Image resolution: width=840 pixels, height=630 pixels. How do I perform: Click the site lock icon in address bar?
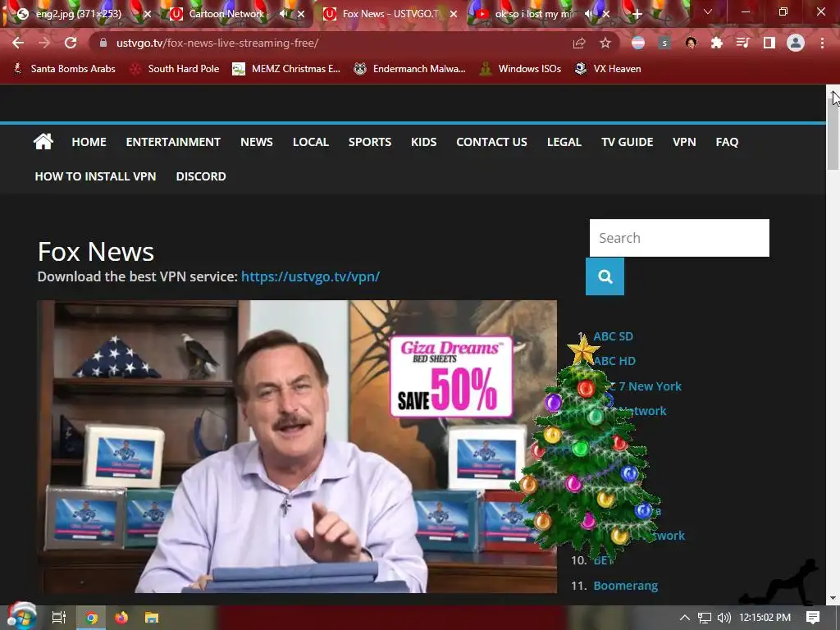tap(103, 43)
